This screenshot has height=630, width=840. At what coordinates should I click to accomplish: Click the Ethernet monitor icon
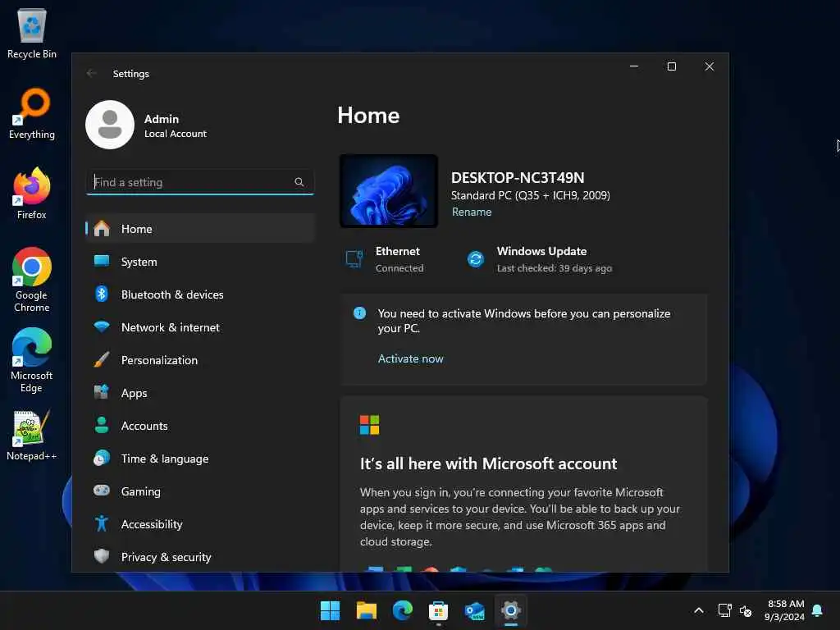(x=354, y=259)
